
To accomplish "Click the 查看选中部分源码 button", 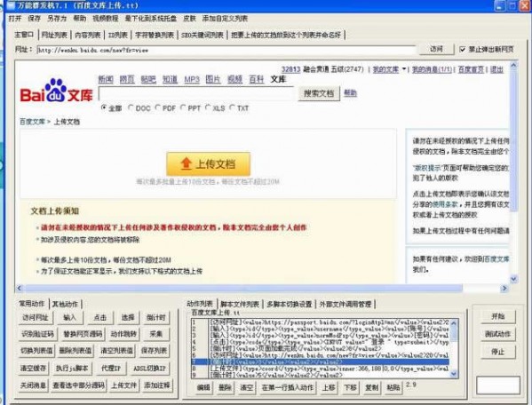I will point(79,385).
